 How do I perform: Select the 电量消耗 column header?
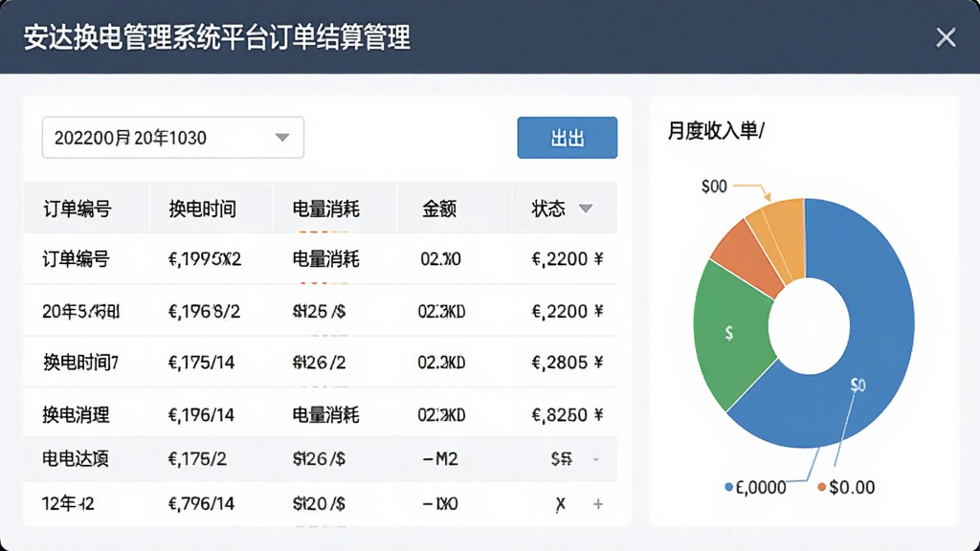pos(325,209)
